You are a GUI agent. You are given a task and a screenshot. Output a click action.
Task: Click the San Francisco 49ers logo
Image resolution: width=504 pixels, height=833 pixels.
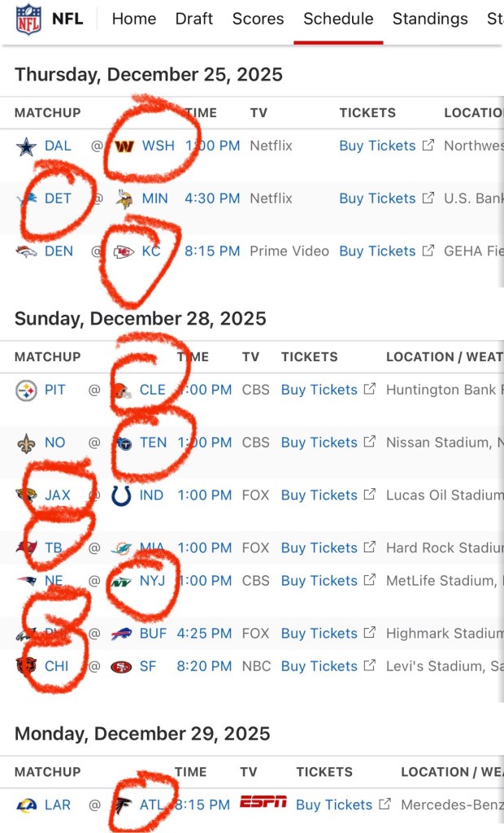121,667
